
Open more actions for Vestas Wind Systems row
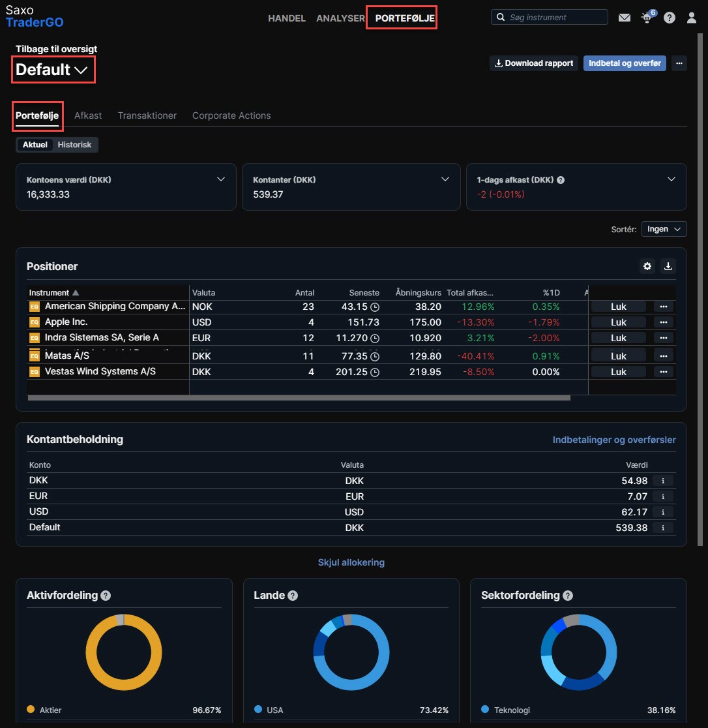click(664, 372)
